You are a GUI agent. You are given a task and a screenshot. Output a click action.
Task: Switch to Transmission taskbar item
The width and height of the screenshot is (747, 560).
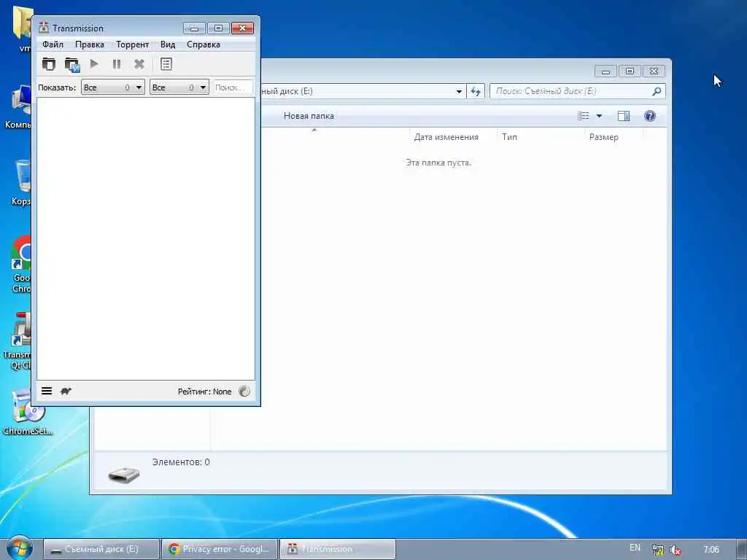point(337,549)
